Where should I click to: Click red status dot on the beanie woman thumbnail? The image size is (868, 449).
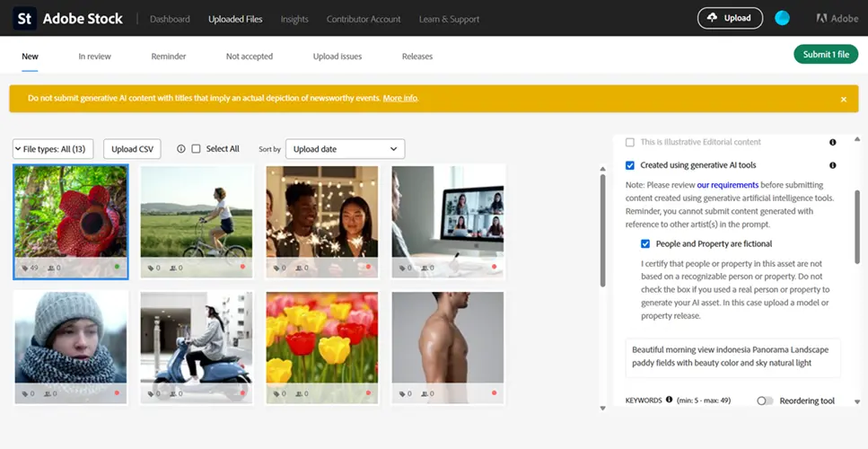(x=117, y=393)
